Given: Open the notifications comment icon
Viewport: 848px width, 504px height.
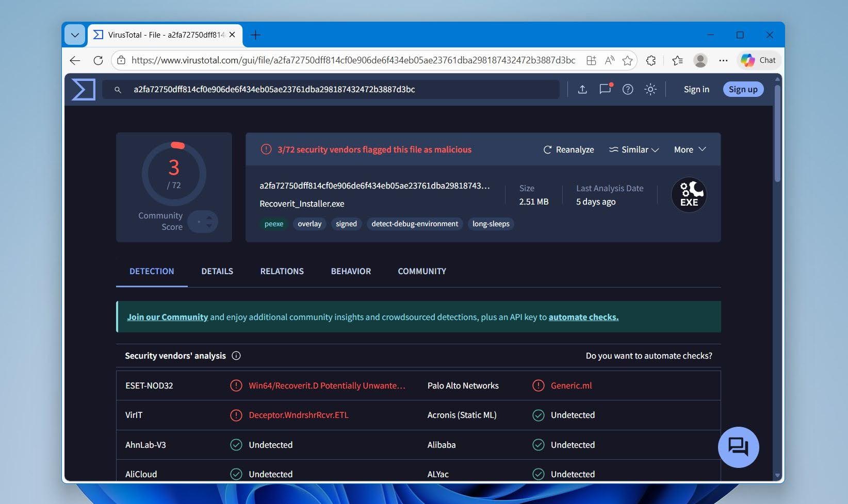Looking at the screenshot, I should (x=605, y=89).
